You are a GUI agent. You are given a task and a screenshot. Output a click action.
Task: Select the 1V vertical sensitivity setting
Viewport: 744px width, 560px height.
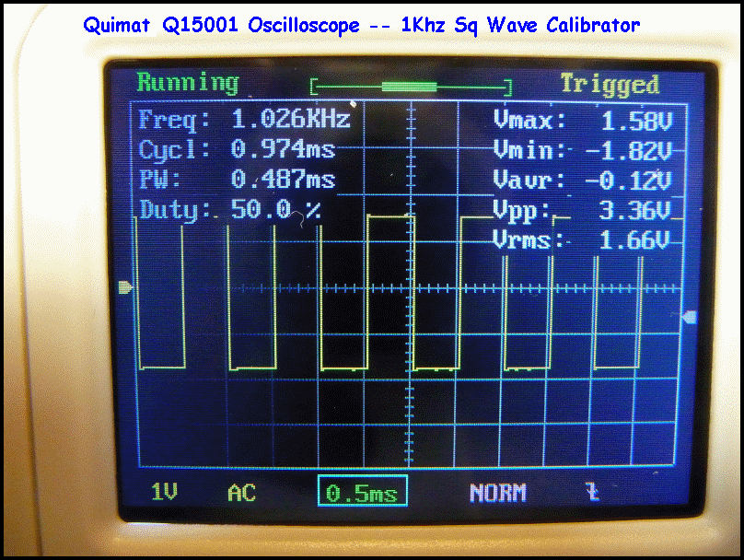coord(165,493)
